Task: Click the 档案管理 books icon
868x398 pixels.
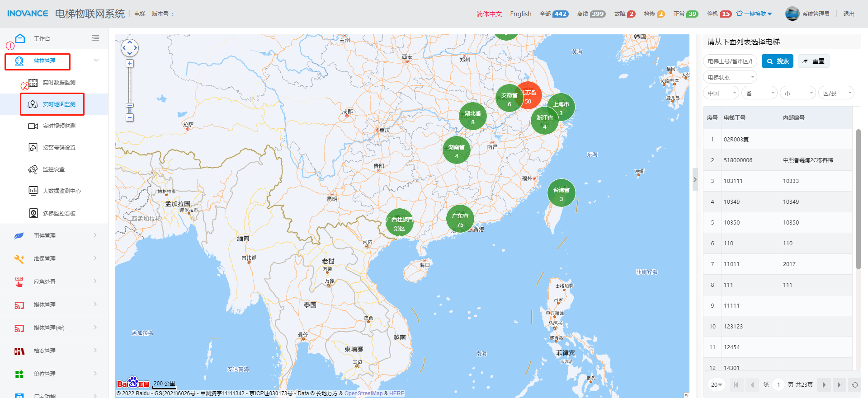Action: [x=19, y=351]
